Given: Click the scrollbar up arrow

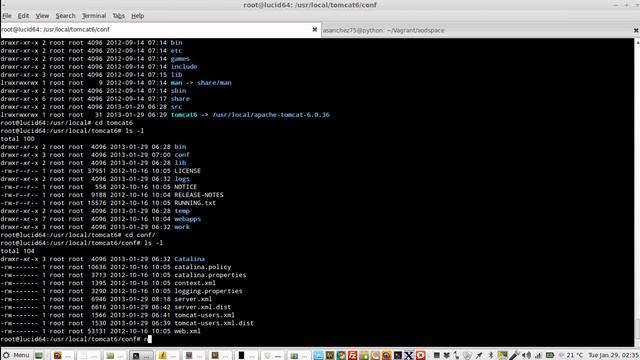Looking at the screenshot, I should (x=637, y=42).
